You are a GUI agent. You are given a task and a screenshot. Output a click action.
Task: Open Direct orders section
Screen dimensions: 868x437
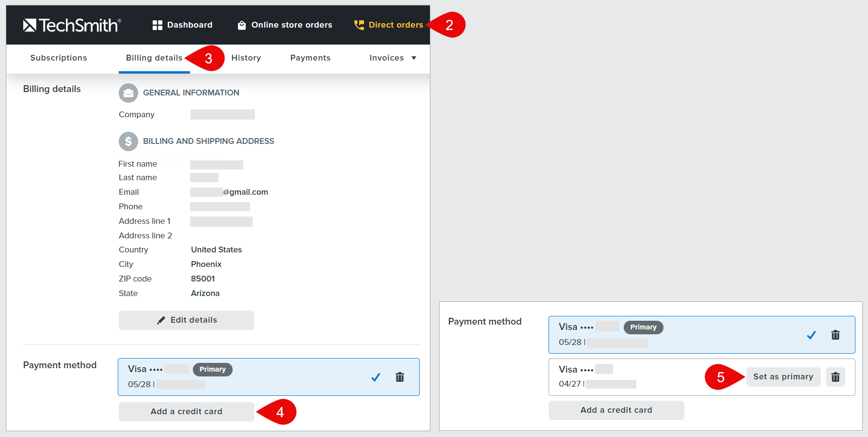[389, 25]
